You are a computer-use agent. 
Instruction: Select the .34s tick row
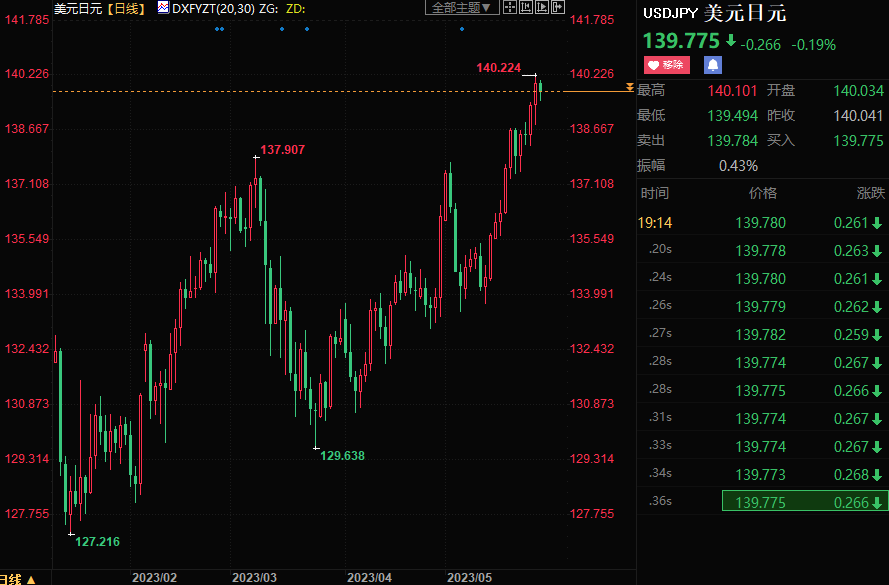[x=763, y=474]
